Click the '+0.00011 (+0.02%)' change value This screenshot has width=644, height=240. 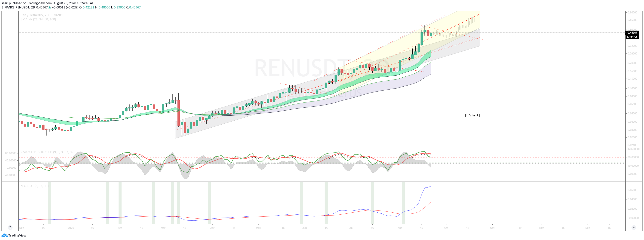tap(65, 7)
